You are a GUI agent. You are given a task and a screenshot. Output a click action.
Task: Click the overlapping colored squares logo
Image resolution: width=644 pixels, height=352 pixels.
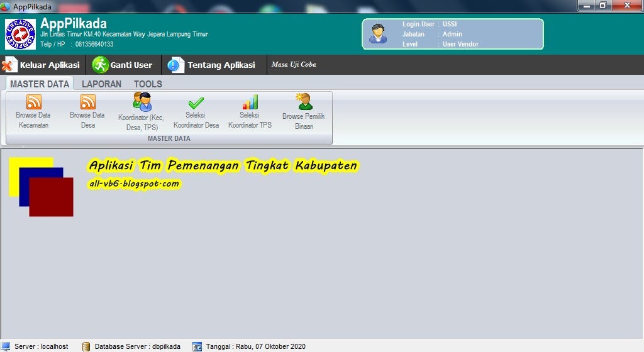(x=41, y=187)
